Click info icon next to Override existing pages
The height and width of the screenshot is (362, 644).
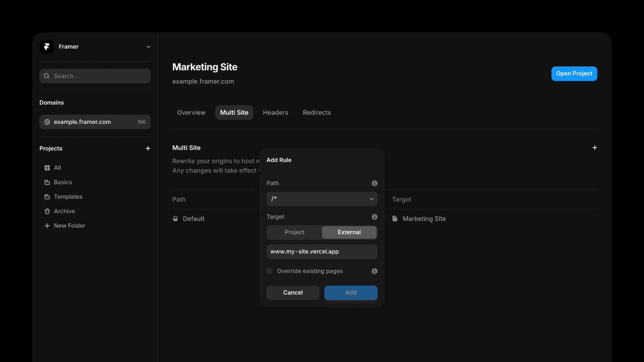pyautogui.click(x=374, y=271)
